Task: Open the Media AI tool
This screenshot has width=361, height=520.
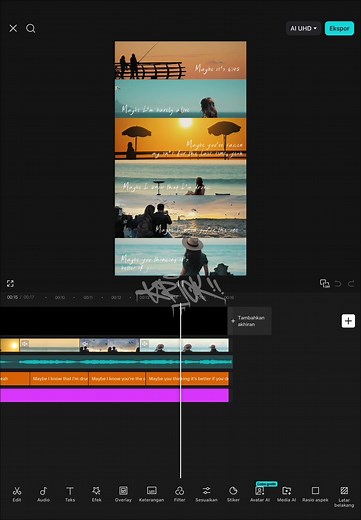Action: pyautogui.click(x=286, y=494)
